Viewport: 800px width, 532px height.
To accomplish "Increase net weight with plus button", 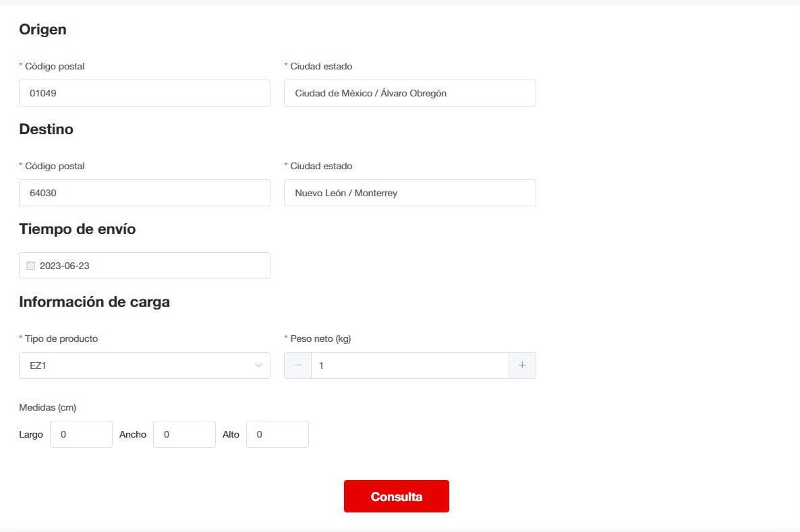I will [x=522, y=365].
